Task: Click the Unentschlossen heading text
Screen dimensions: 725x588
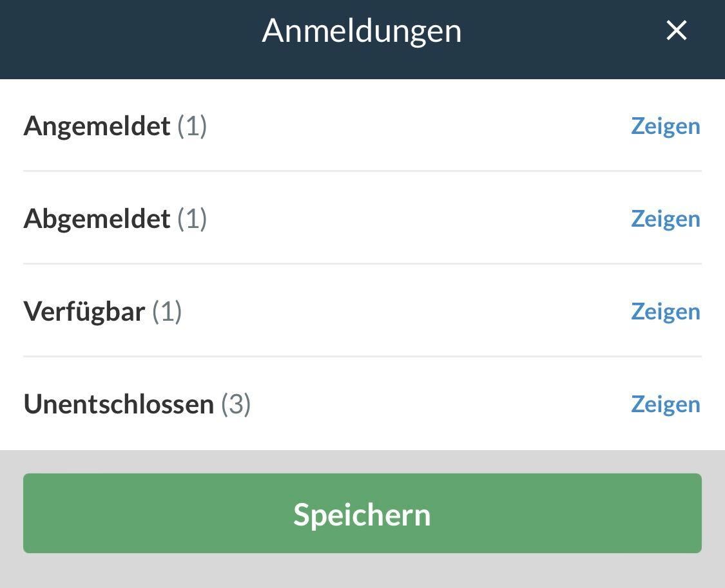Action: pyautogui.click(x=119, y=404)
